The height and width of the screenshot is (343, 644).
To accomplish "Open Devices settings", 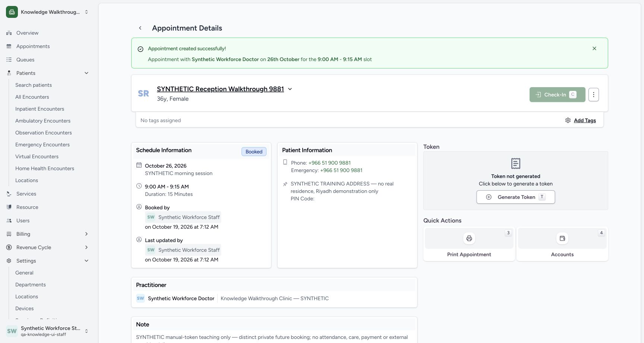I will pyautogui.click(x=25, y=308).
